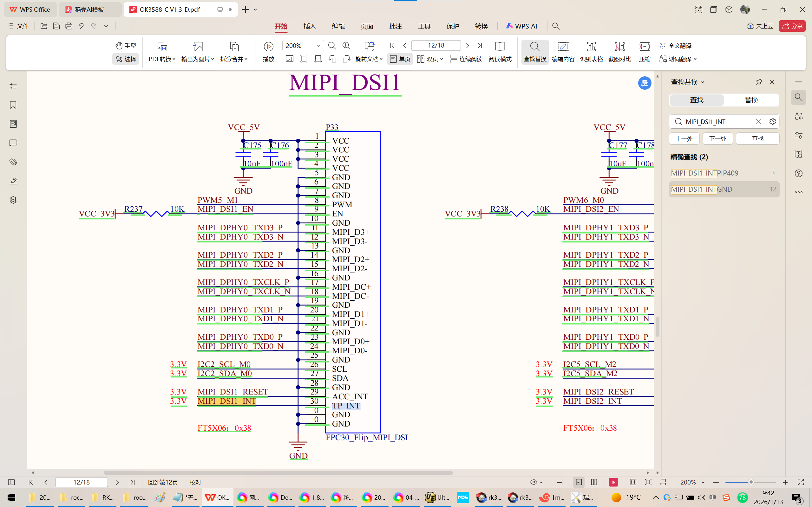The height and width of the screenshot is (507, 812).
Task: Open the 200% zoom level dropdown
Action: (x=318, y=46)
